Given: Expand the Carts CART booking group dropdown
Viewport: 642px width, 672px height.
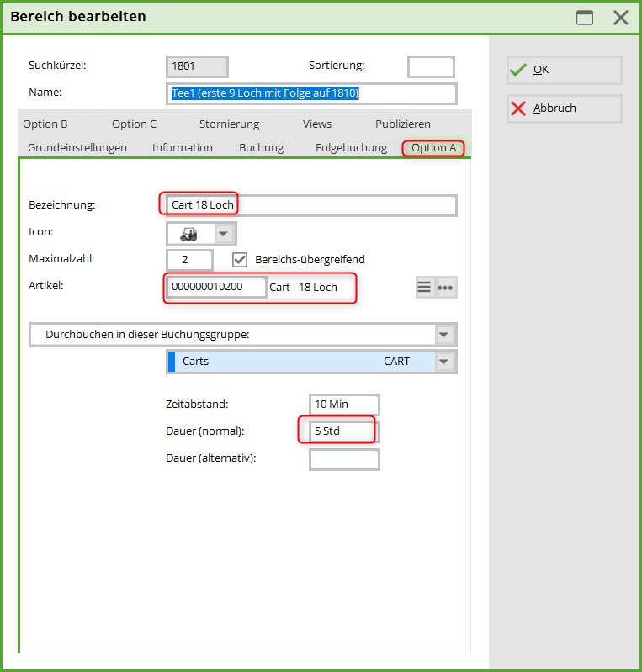Looking at the screenshot, I should pos(444,362).
